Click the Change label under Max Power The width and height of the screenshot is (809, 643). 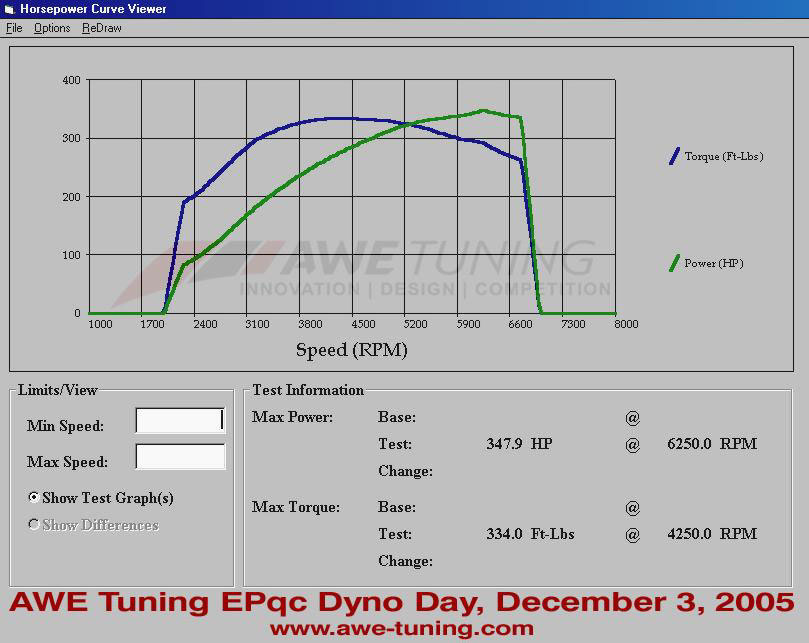[x=406, y=471]
